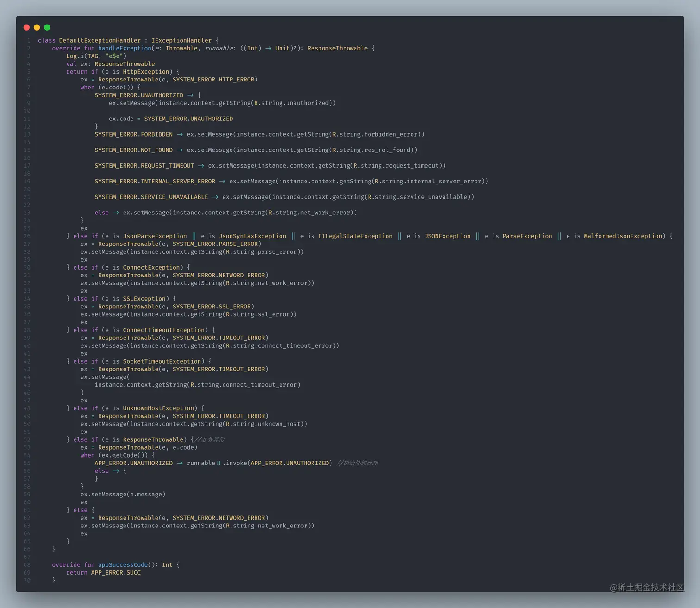Image resolution: width=700 pixels, height=608 pixels.
Task: Click R.string.service_unavailable reference
Action: [417, 197]
